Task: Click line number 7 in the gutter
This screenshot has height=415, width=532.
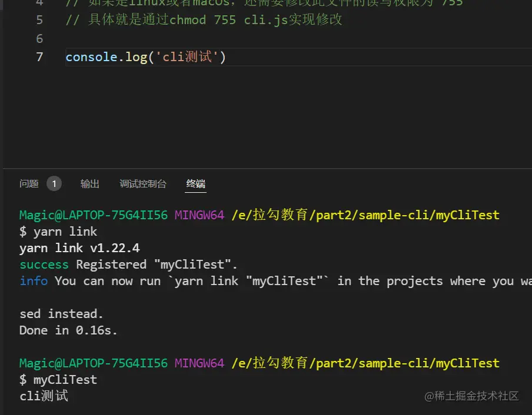Action: [39, 57]
